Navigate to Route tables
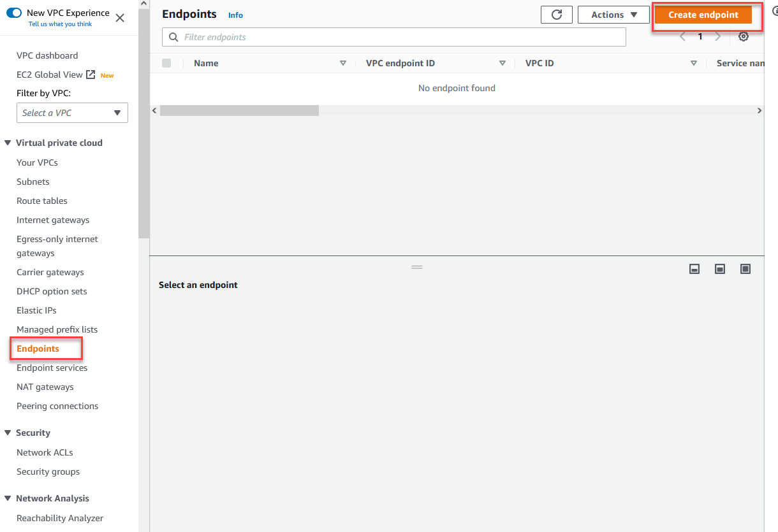 pyautogui.click(x=42, y=201)
